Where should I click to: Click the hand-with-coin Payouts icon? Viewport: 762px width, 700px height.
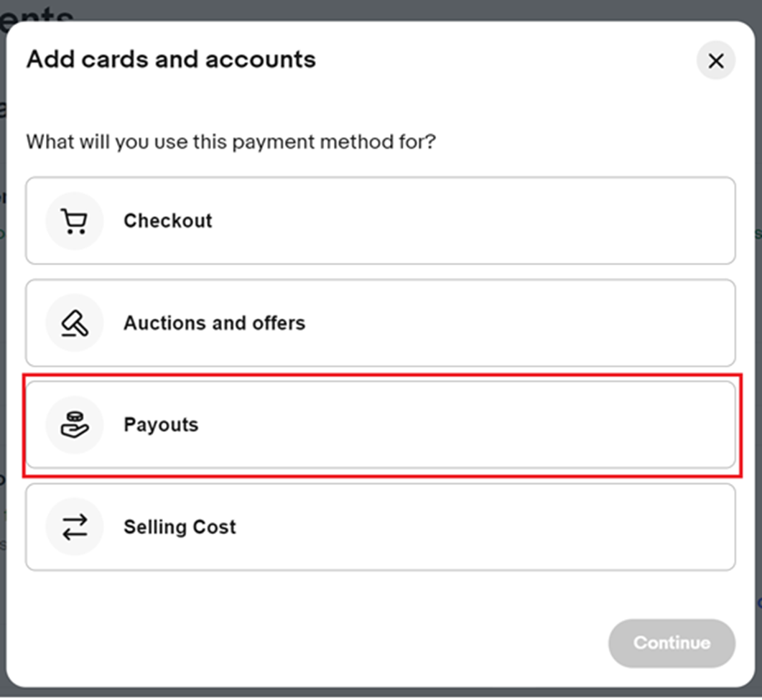(75, 424)
